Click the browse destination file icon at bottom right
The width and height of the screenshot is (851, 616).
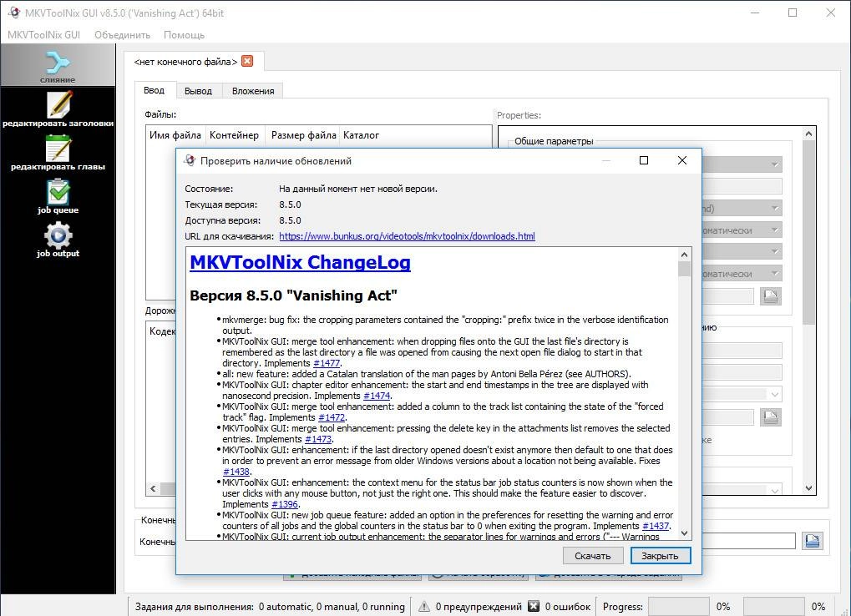[812, 541]
